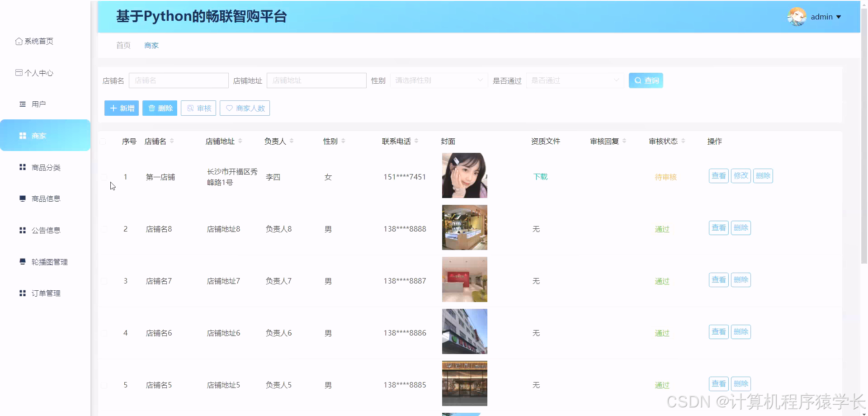
Task: Open 个人中心 in the sidebar
Action: [34, 73]
